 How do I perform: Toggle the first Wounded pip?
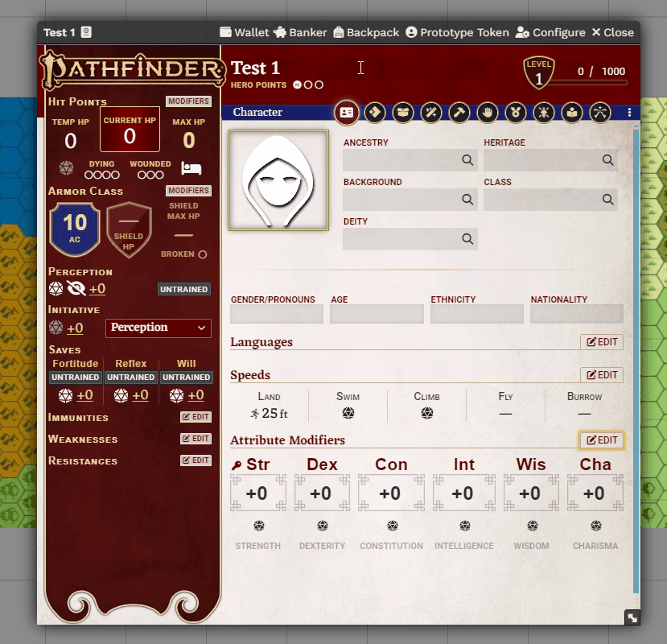142,175
